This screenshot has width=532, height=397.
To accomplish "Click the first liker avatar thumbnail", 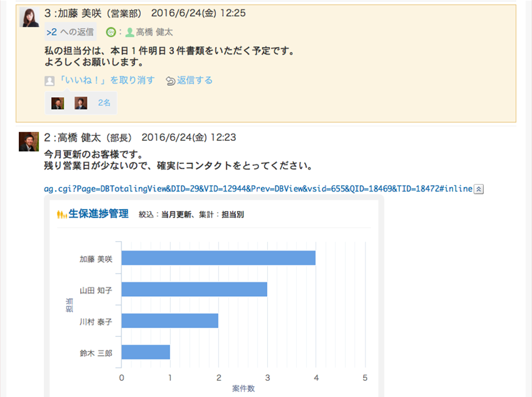I will [x=58, y=103].
